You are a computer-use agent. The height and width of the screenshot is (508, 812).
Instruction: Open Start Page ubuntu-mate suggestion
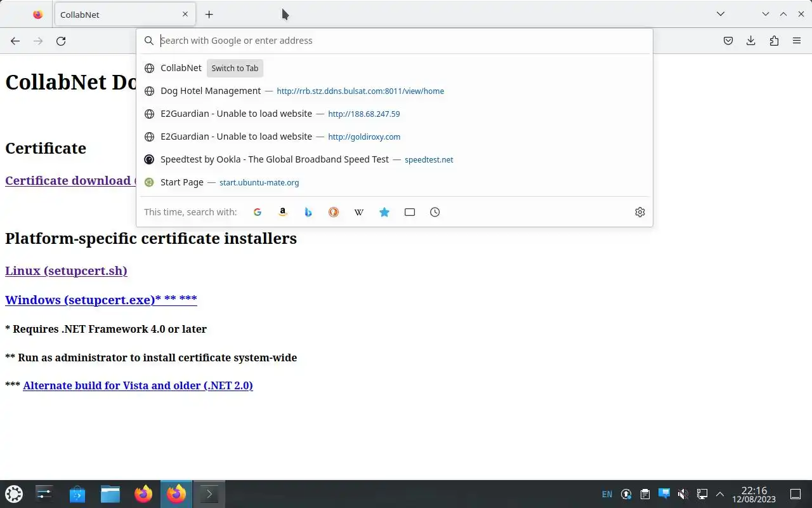pyautogui.click(x=395, y=182)
